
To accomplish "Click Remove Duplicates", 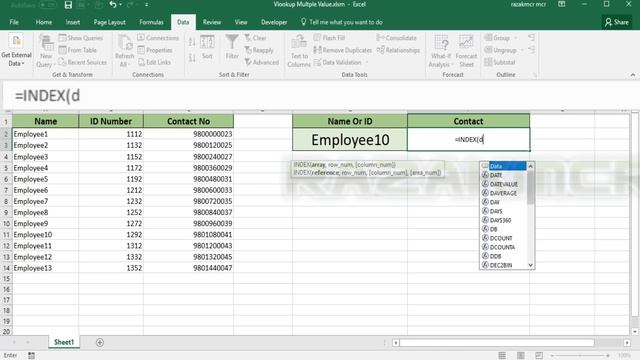I will coord(343,50).
